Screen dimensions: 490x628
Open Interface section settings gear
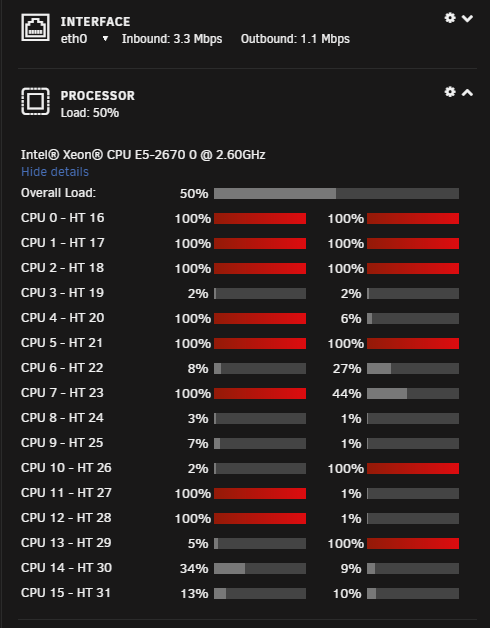pyautogui.click(x=450, y=18)
